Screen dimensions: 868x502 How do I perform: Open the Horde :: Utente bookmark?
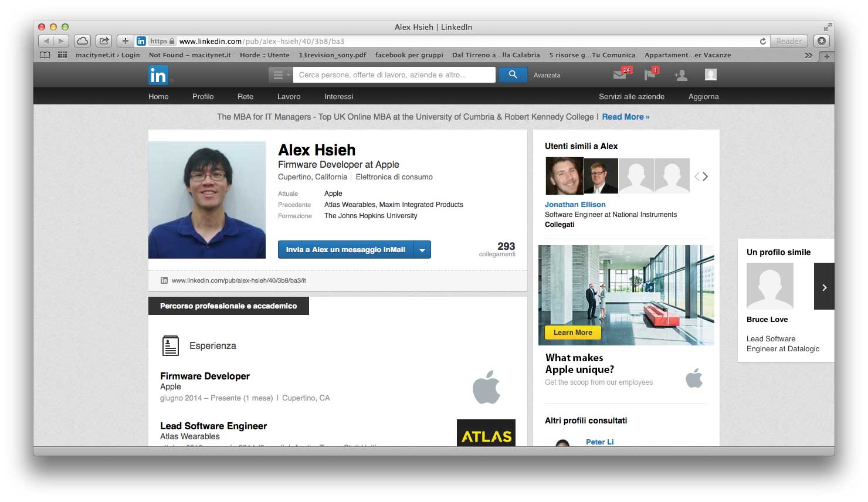pos(265,55)
